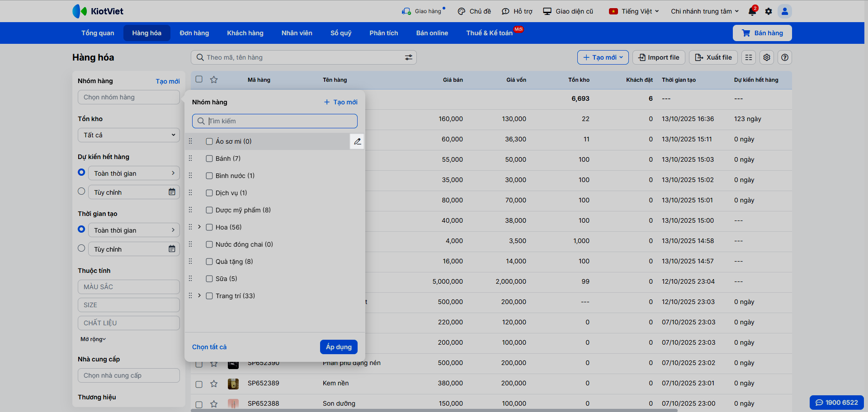Open search filter sliders icon
This screenshot has height=412, width=868.
[x=408, y=57]
